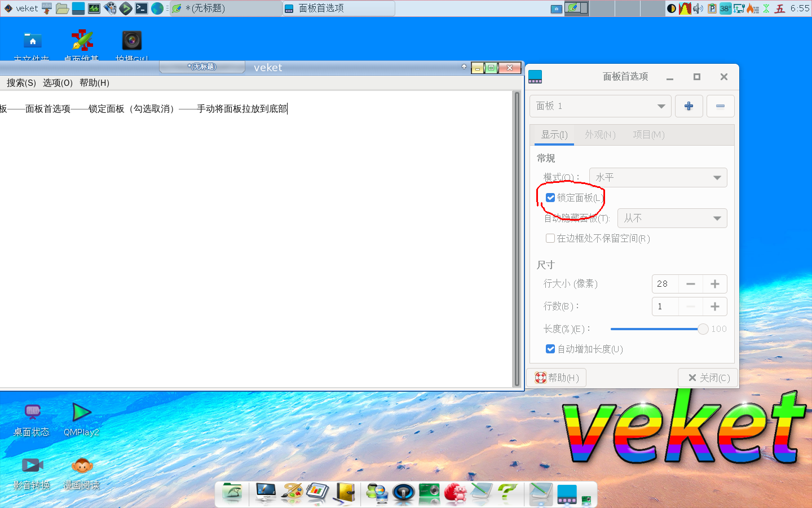
Task: Toggle 自动增加长度(U) checkbox
Action: coord(550,349)
